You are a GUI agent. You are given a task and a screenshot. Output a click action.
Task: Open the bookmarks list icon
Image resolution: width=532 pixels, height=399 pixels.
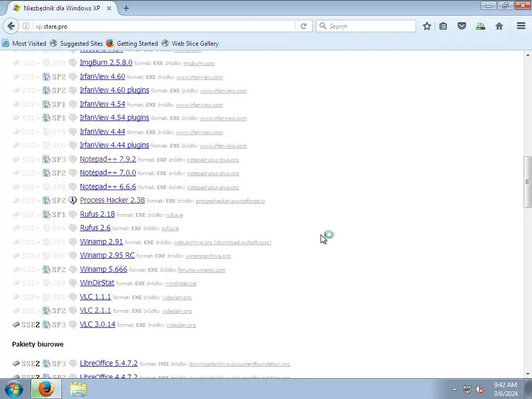(443, 26)
